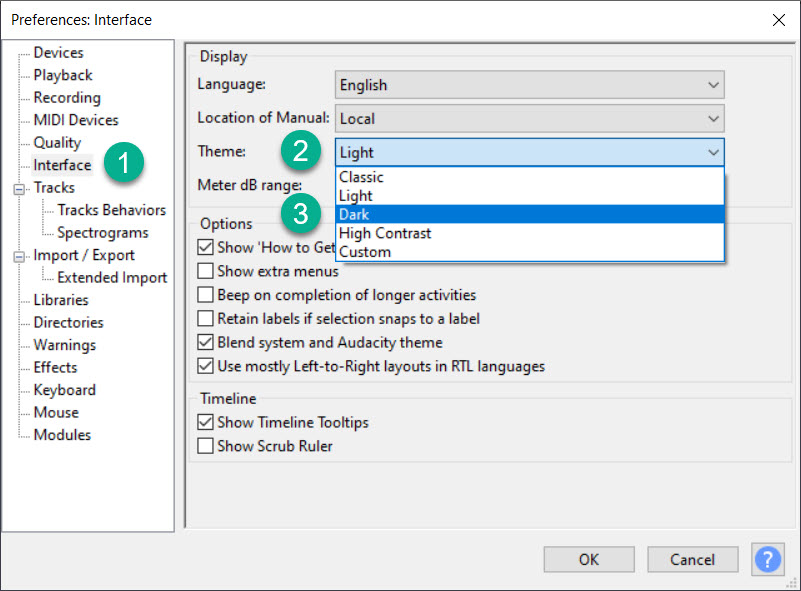Enable Beep on completion of longer activities
801x591 pixels.
coord(205,295)
